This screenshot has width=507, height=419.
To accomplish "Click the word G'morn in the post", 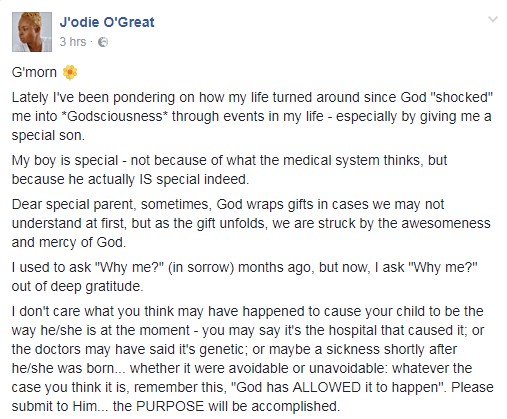I will [34, 72].
